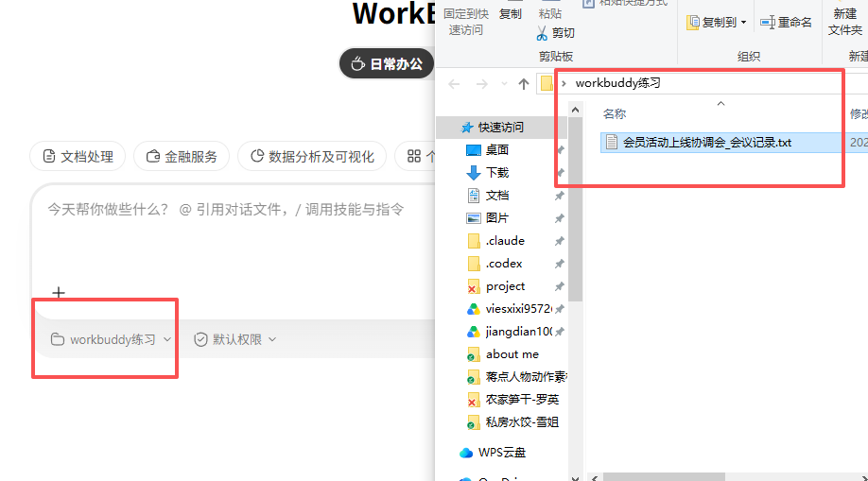Click the pin icon next to 桌面
Viewport: 868px width, 481px height.
coord(560,150)
